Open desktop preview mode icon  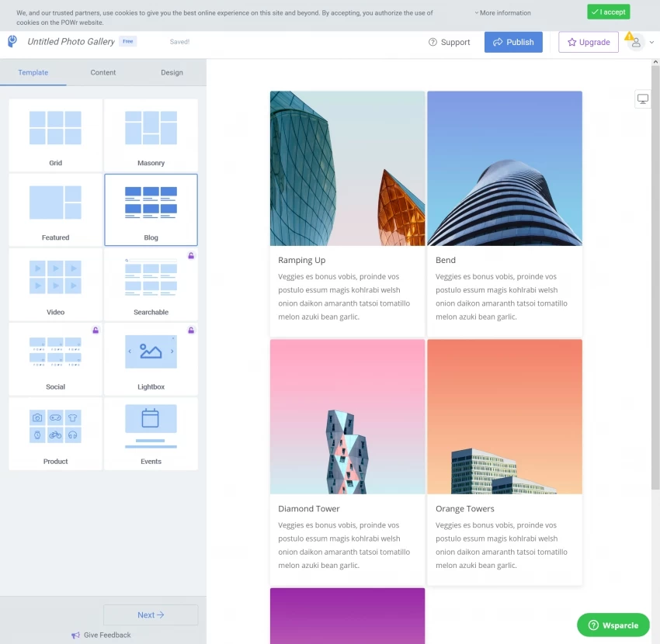pos(642,99)
